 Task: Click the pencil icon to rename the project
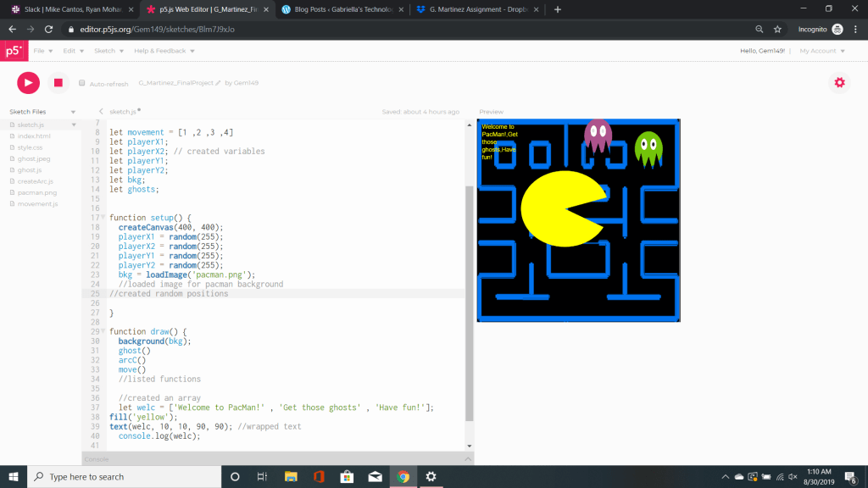coord(218,83)
